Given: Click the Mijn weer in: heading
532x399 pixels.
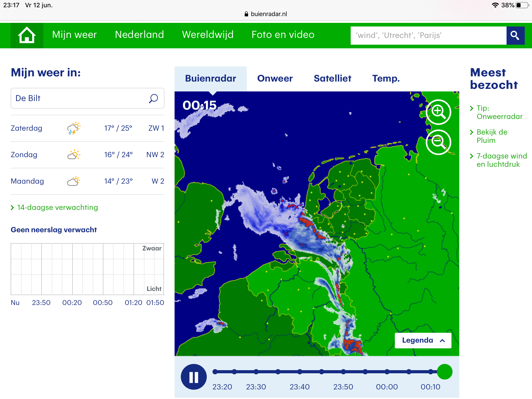Looking at the screenshot, I should click(x=46, y=72).
